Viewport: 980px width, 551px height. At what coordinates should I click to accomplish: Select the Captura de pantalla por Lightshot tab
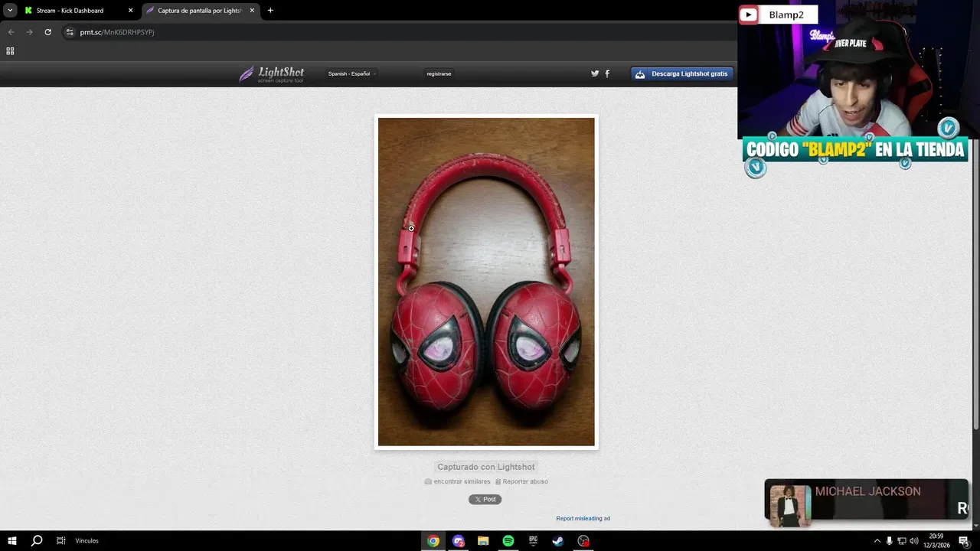click(x=199, y=11)
